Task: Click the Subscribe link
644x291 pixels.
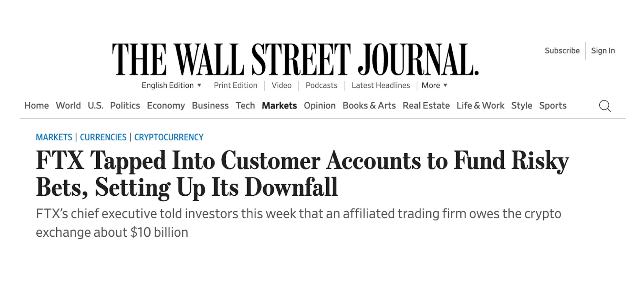Action: [562, 51]
